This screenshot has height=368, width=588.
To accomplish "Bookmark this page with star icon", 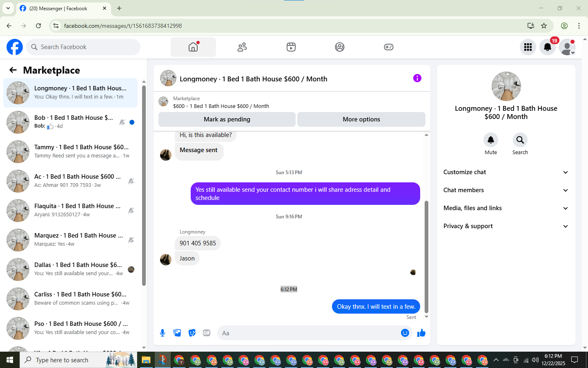I will click(x=544, y=26).
